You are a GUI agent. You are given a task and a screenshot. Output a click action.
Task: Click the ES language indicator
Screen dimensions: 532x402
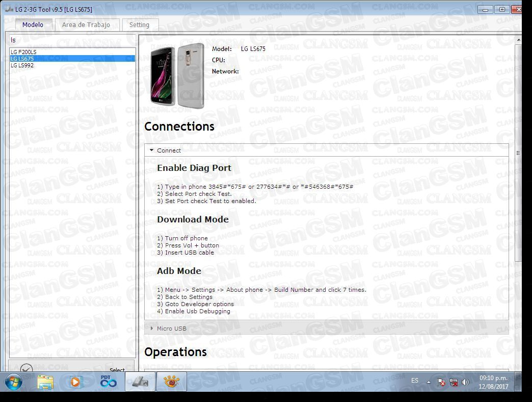point(415,381)
